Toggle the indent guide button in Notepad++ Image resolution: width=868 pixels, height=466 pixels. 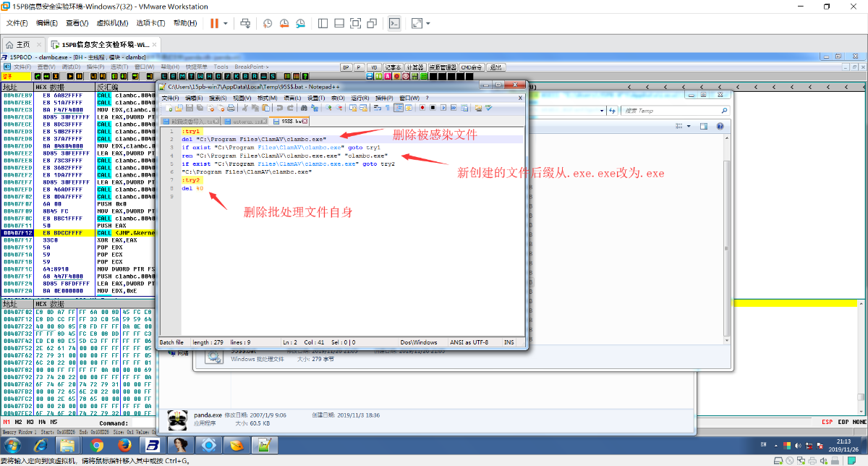(x=399, y=108)
